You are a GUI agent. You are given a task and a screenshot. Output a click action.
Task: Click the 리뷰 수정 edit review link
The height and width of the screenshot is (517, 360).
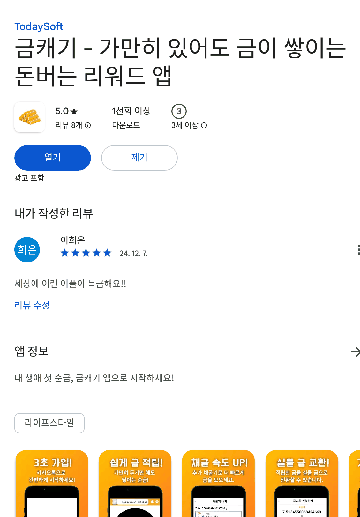click(x=32, y=305)
